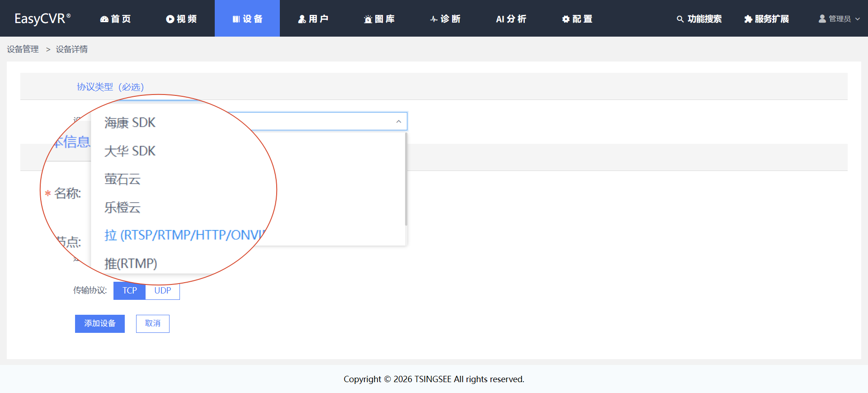
Task: Click the user silhouette icon beside 用户
Action: [x=302, y=19]
